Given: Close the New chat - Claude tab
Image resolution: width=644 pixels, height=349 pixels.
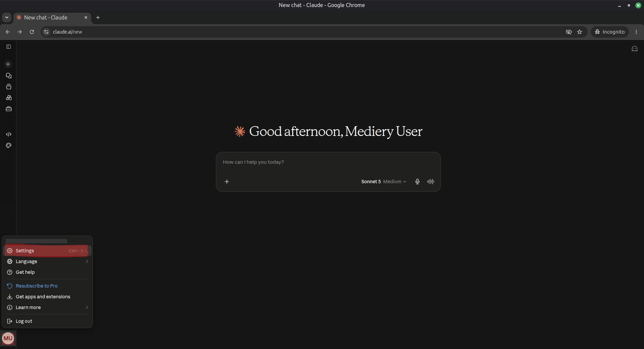Looking at the screenshot, I should 86,17.
